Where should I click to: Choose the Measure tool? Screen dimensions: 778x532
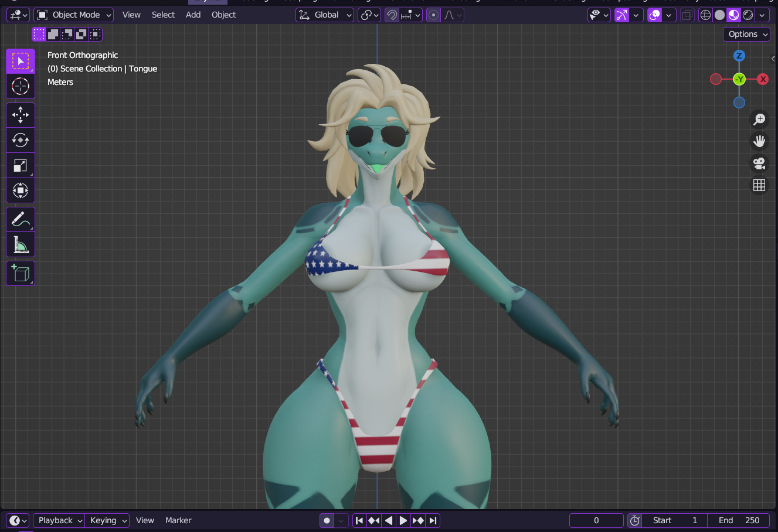coord(21,244)
